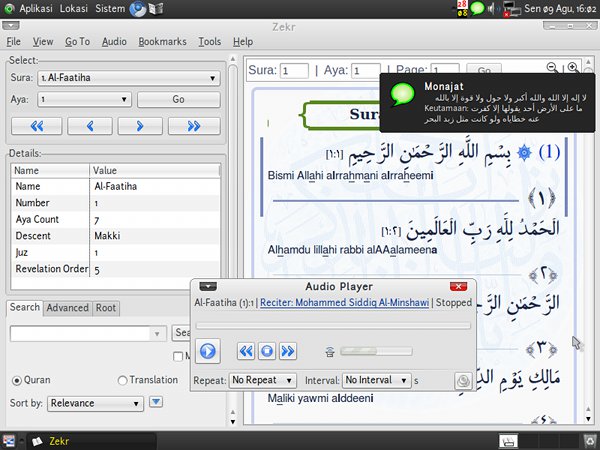Open the Zekr window menu icon

11,26
